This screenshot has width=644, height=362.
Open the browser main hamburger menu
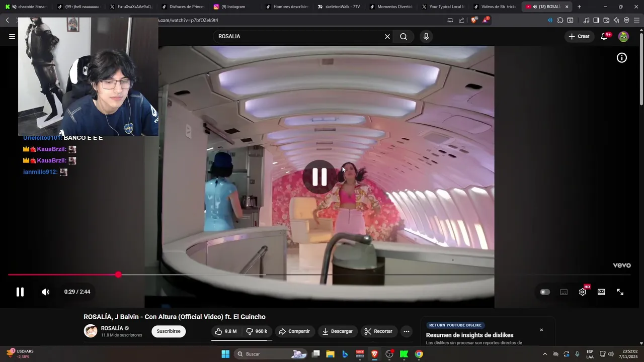point(637,20)
